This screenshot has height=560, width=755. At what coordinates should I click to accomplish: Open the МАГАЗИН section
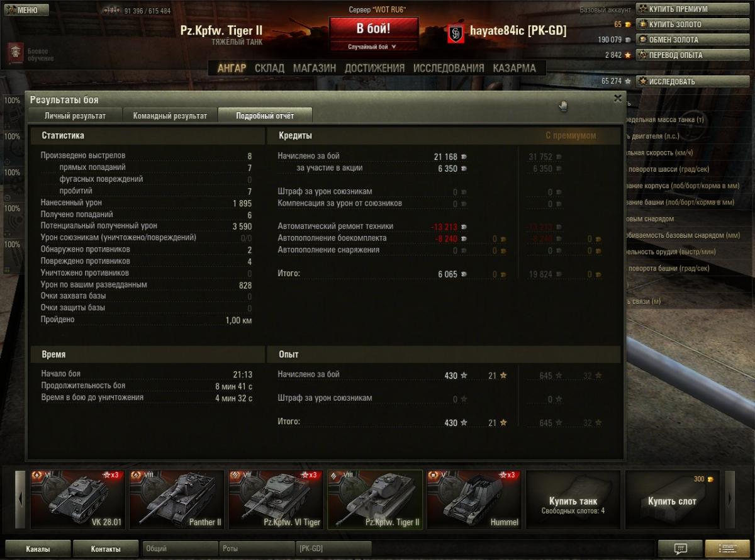315,68
